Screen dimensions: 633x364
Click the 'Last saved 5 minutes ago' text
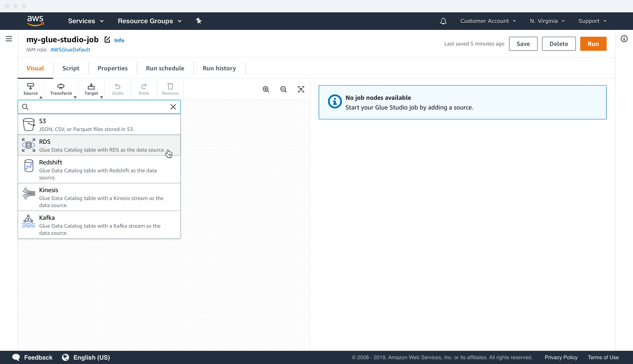pos(474,44)
